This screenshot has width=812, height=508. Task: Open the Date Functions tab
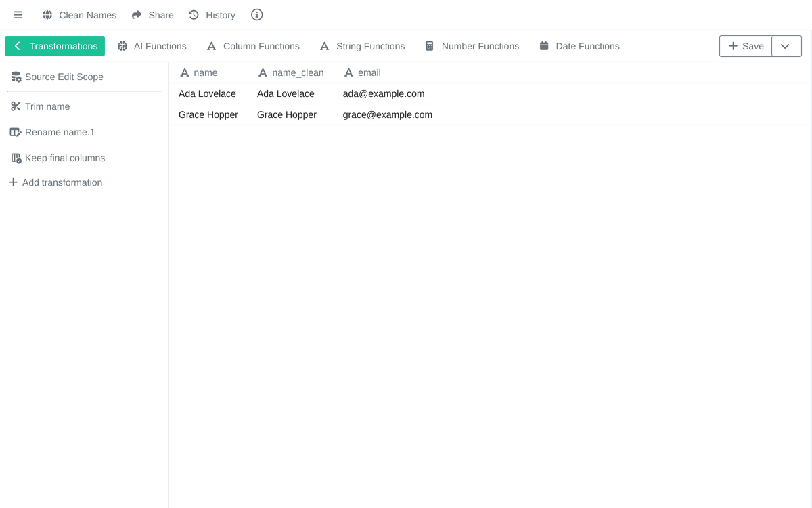pos(579,46)
